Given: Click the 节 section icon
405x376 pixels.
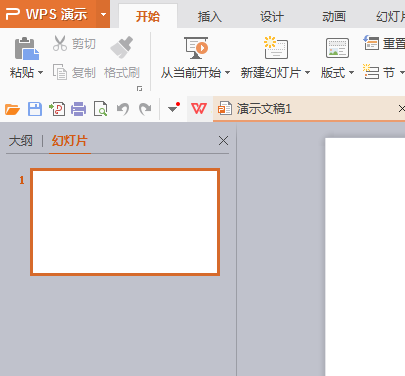Looking at the screenshot, I should tap(371, 71).
